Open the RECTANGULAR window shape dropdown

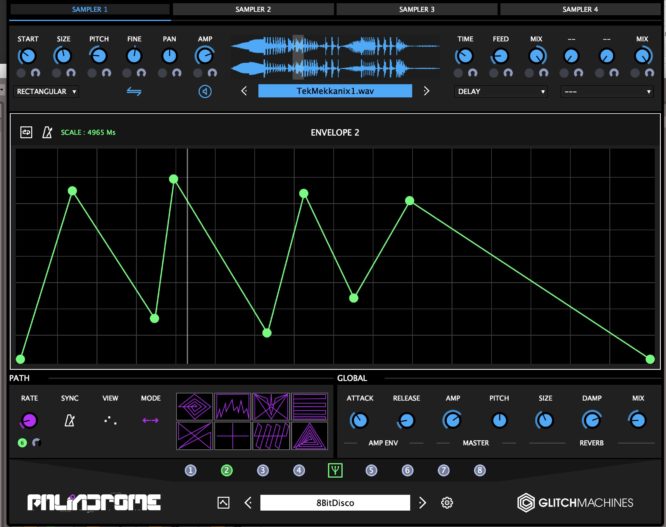point(46,91)
